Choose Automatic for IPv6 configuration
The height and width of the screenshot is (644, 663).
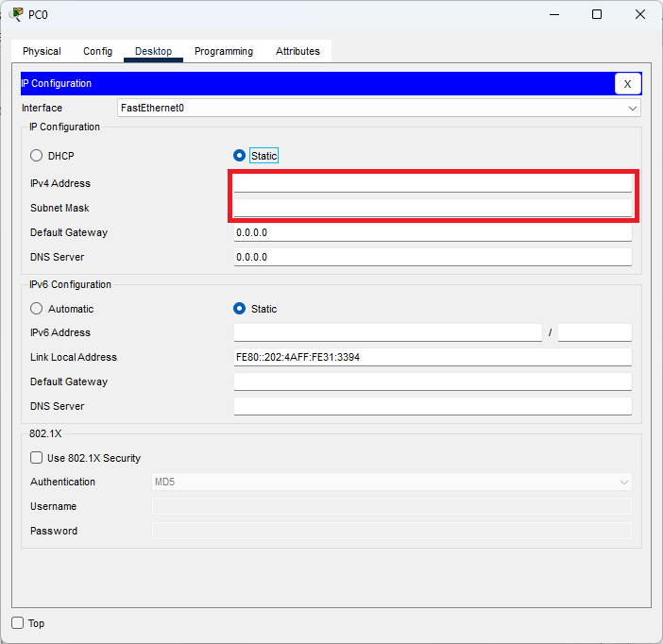37,309
